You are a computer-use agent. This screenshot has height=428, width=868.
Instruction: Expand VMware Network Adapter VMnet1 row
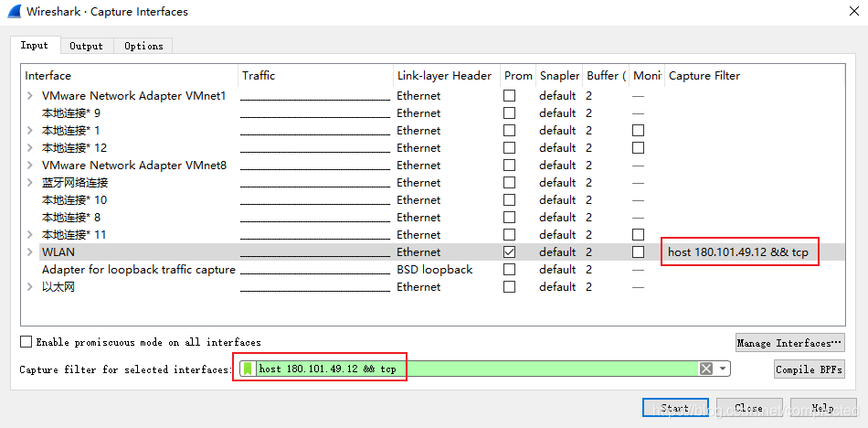tap(30, 96)
